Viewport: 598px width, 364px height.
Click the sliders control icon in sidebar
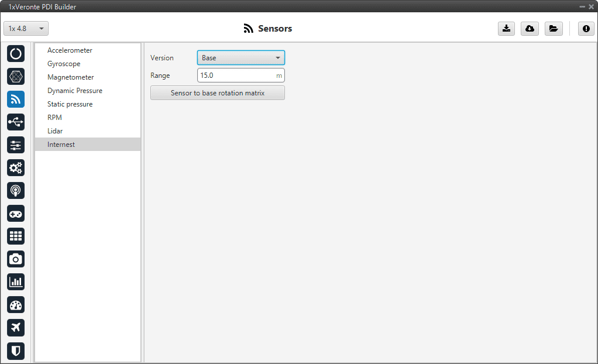[x=16, y=145]
